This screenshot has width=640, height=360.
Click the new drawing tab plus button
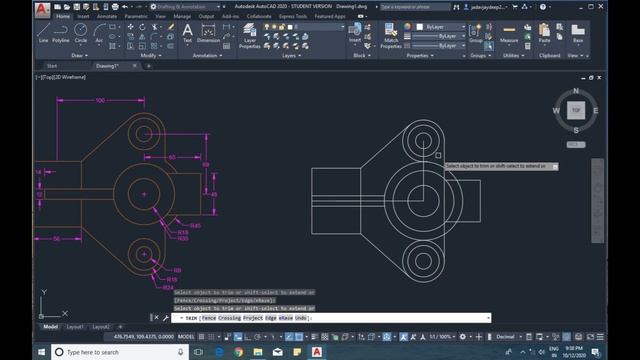tap(149, 66)
